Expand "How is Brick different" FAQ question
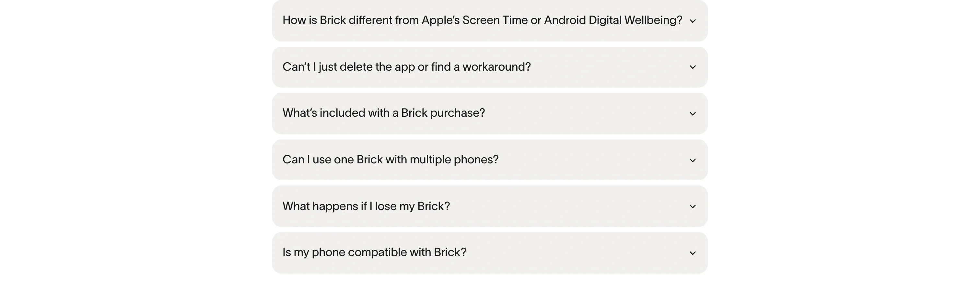980x306 pixels. click(x=380, y=20)
